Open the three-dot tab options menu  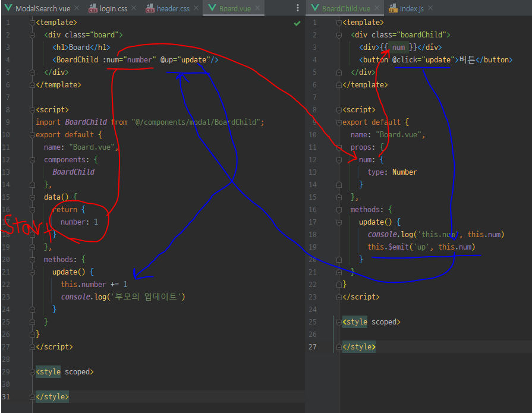pyautogui.click(x=298, y=8)
